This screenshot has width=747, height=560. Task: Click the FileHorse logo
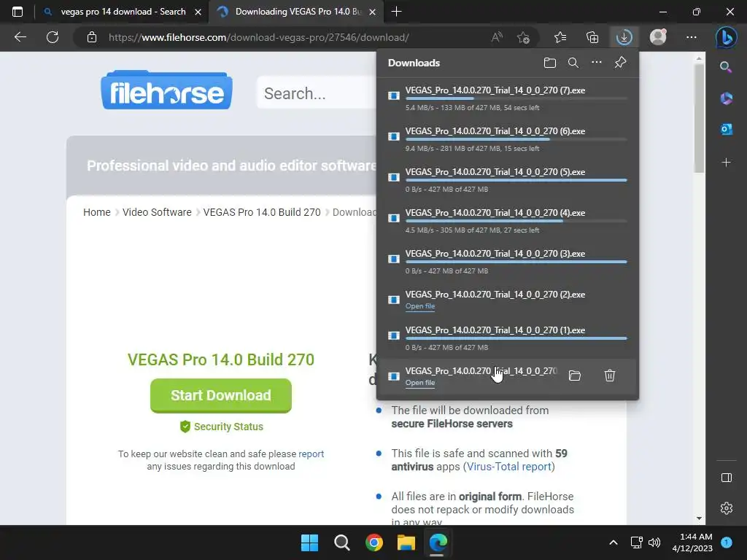[167, 90]
